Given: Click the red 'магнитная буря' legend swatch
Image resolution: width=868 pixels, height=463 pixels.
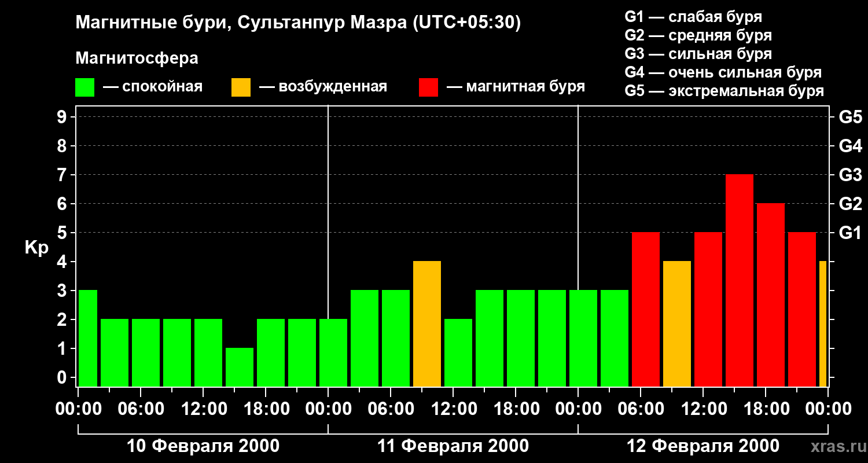Looking at the screenshot, I should click(x=429, y=87).
